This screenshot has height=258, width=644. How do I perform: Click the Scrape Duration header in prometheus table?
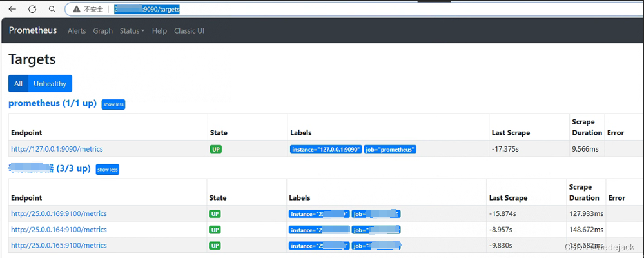tap(587, 127)
